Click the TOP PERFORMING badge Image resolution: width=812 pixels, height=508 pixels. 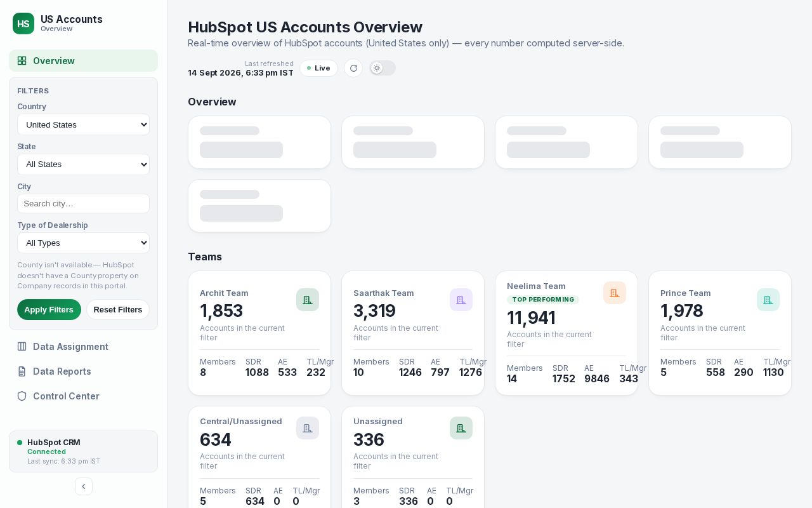pyautogui.click(x=543, y=300)
